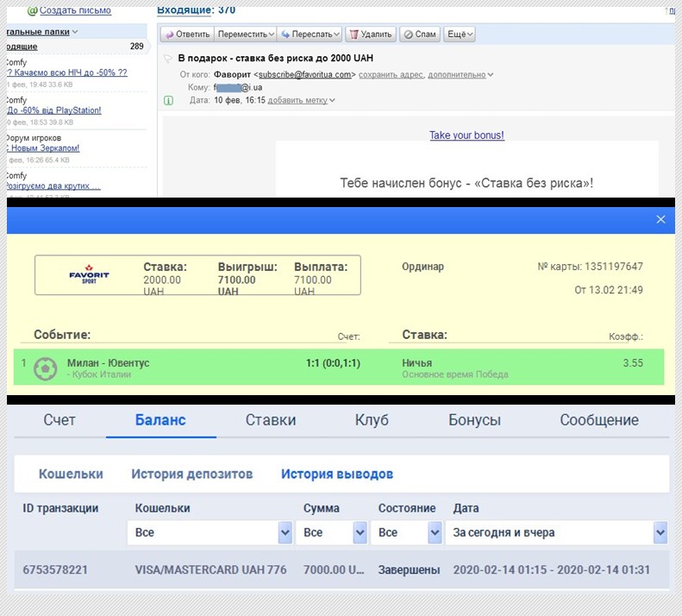
Task: Mark email as Спам
Action: (420, 34)
